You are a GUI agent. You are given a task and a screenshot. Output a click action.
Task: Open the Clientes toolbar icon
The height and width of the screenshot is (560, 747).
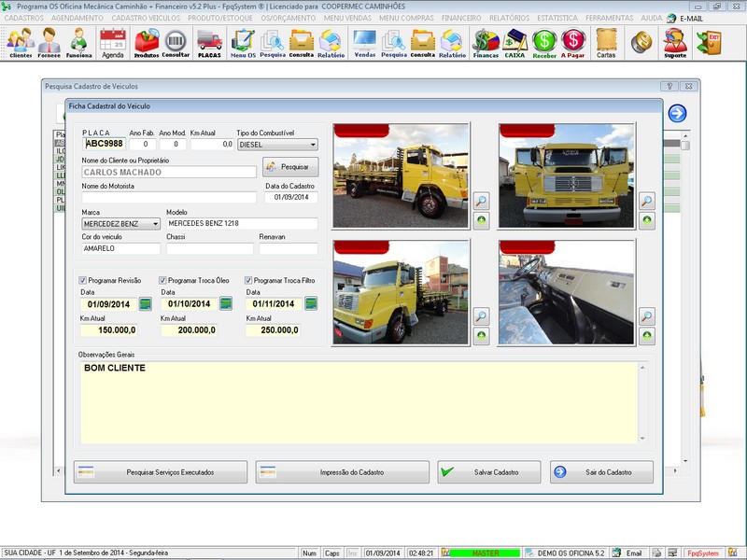[x=20, y=42]
